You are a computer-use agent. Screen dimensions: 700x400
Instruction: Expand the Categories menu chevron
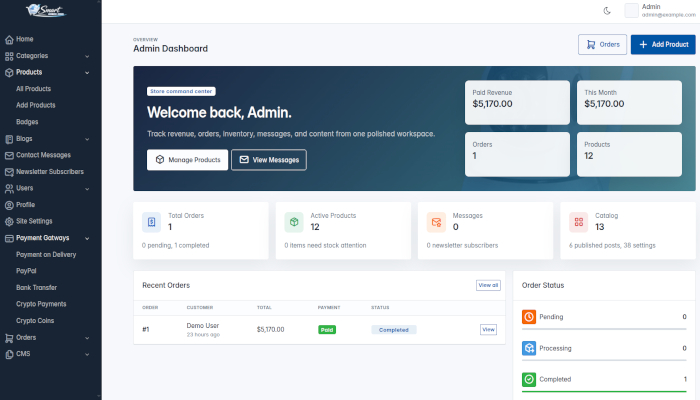(87, 56)
